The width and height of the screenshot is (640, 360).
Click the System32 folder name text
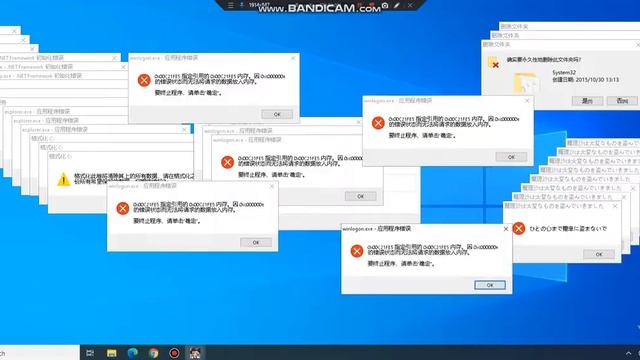pyautogui.click(x=564, y=72)
